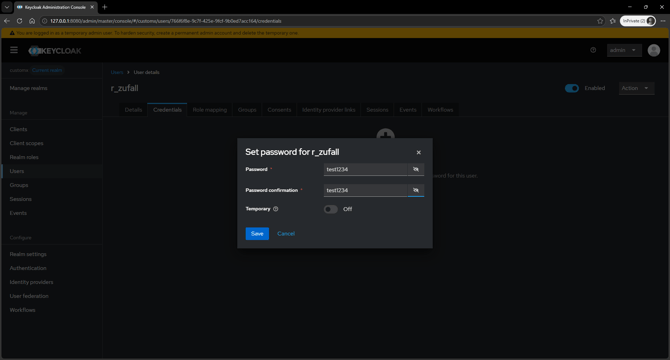
Task: Click the Temporary help question icon
Action: pos(276,209)
